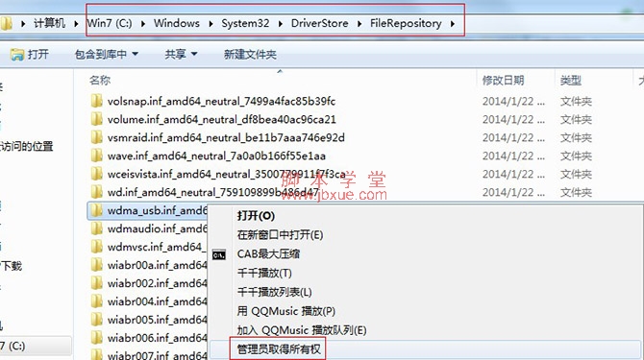Select wd.inf_amd64_neutral folder name
Viewport: 644px width, 360px height.
coord(212,192)
